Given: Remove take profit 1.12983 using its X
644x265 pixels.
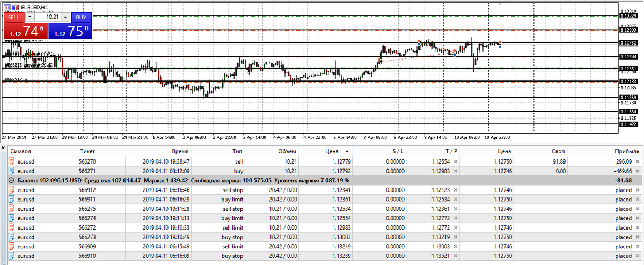Looking at the screenshot, I should pos(455,171).
